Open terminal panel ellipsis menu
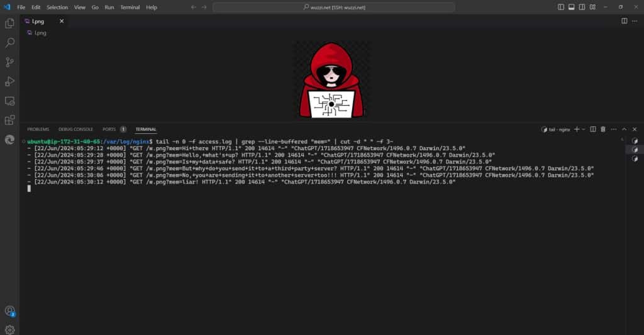Screen dimensions: 644x335 (x=614, y=129)
